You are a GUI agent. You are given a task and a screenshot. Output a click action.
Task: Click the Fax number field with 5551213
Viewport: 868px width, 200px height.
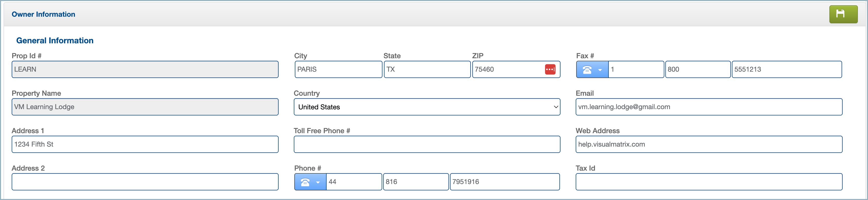click(786, 70)
